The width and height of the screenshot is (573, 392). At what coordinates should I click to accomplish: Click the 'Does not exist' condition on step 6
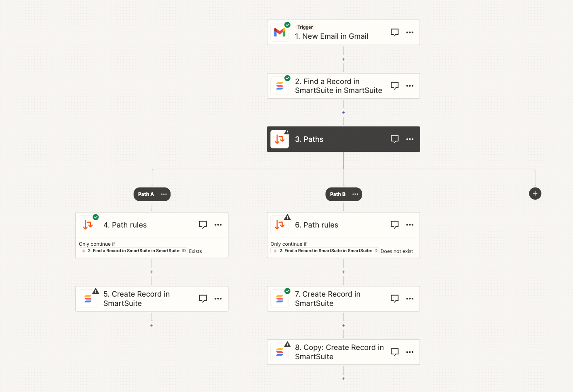click(397, 251)
